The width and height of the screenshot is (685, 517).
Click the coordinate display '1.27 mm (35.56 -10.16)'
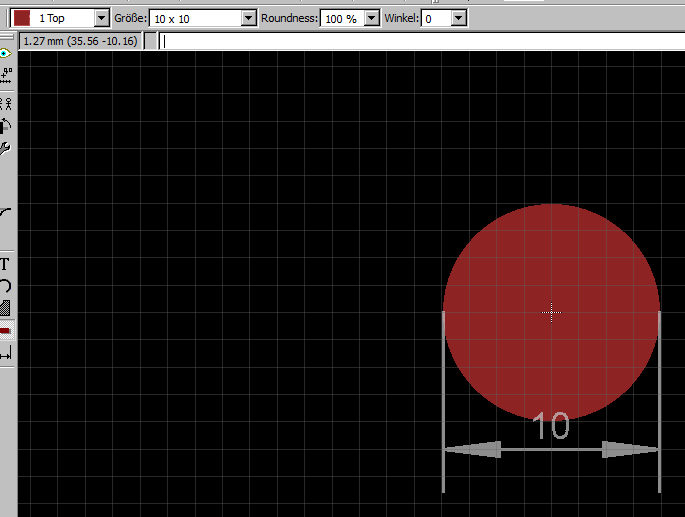tap(80, 41)
